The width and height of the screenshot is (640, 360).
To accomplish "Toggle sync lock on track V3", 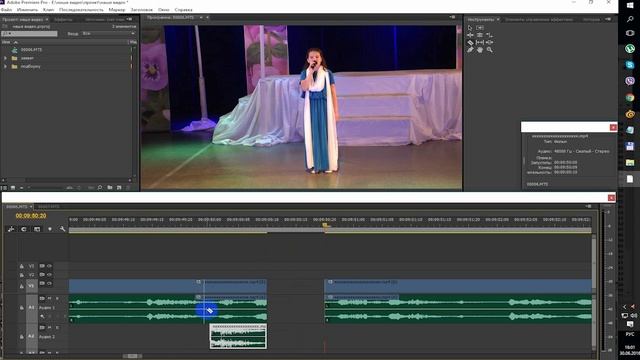I will (x=42, y=266).
